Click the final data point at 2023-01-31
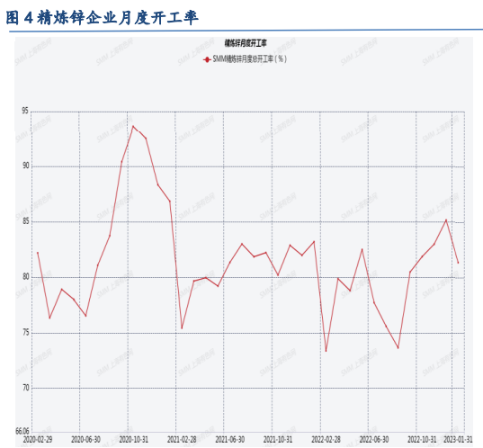Image resolution: width=483 pixels, height=448 pixels. (458, 263)
